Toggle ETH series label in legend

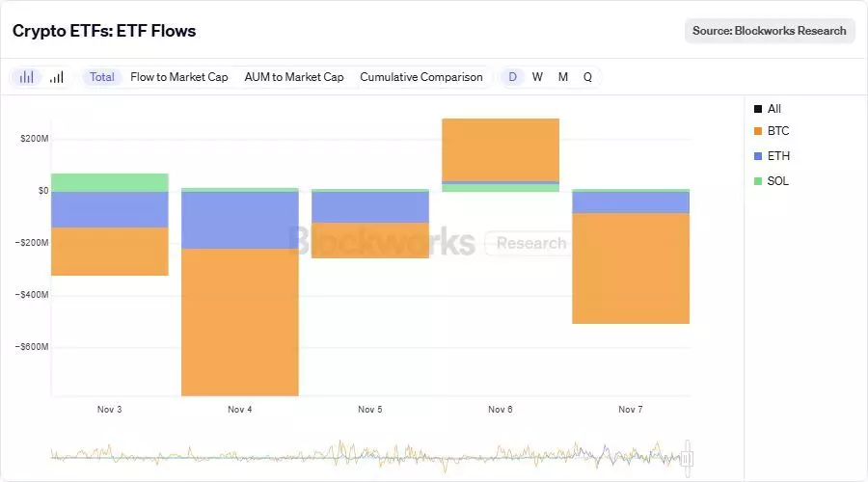778,156
